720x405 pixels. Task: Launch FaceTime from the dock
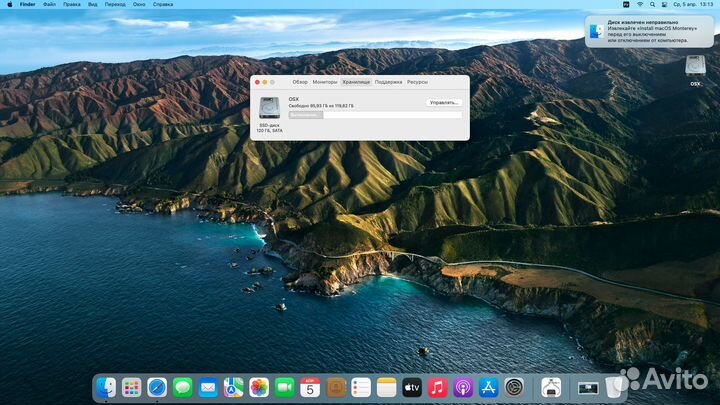point(285,388)
